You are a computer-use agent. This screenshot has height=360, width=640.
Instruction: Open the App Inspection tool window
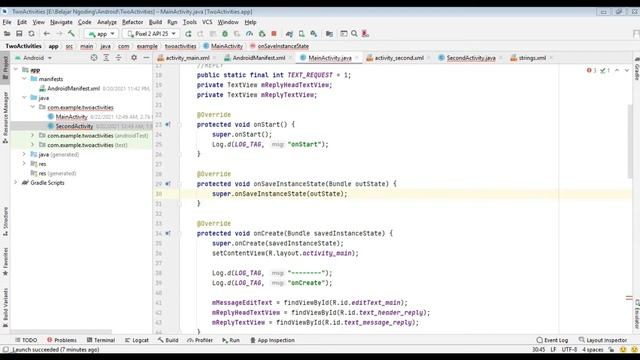pos(272,340)
